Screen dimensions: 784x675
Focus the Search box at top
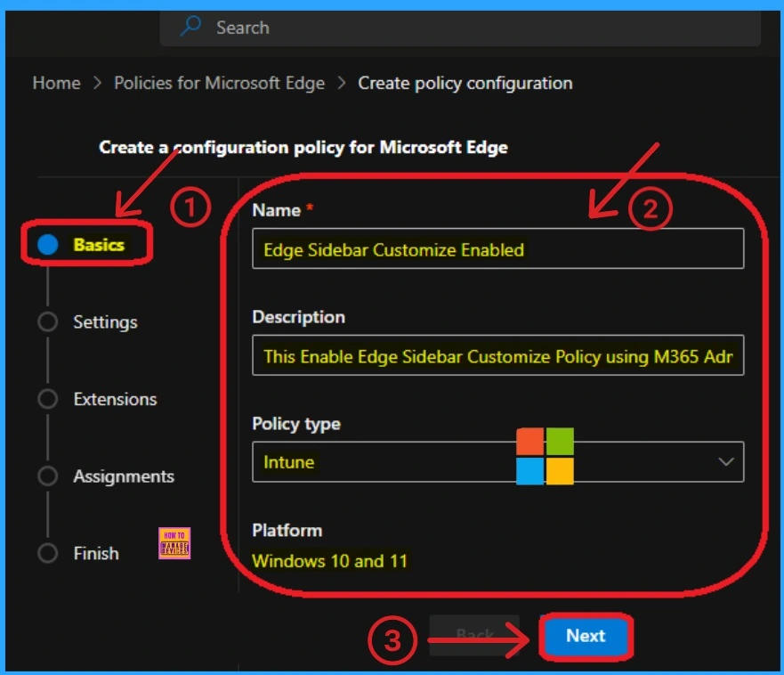click(460, 28)
